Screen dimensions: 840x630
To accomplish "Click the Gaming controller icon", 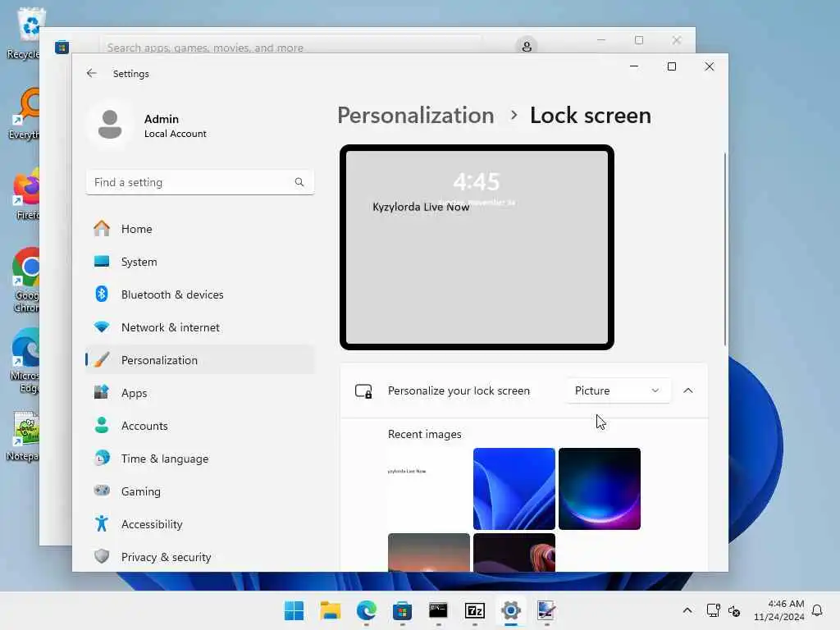I will pyautogui.click(x=101, y=491).
